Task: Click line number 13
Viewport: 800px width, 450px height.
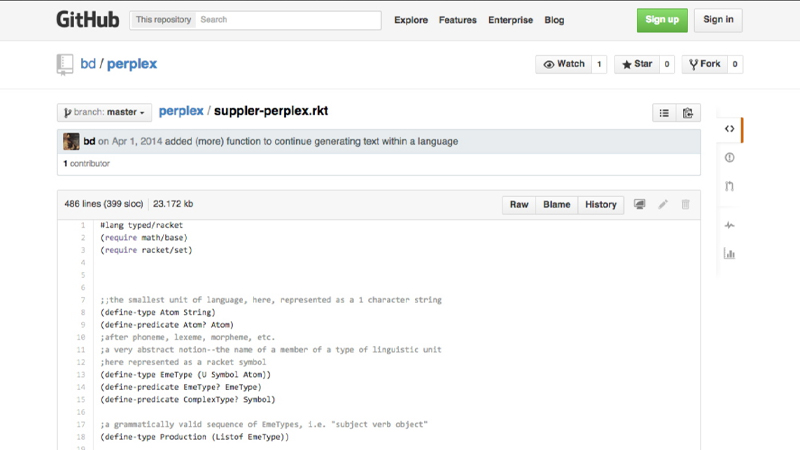Action: 81,374
